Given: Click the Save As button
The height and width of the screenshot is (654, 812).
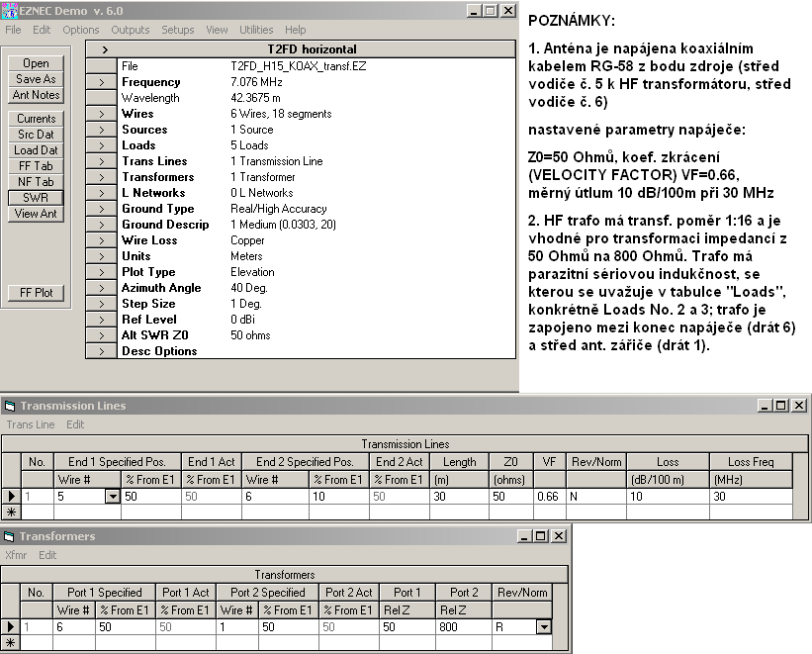Looking at the screenshot, I should coord(36,79).
